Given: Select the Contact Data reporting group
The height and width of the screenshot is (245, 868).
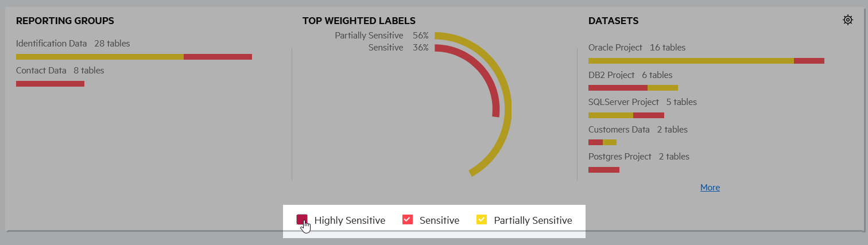Looking at the screenshot, I should coord(41,71).
